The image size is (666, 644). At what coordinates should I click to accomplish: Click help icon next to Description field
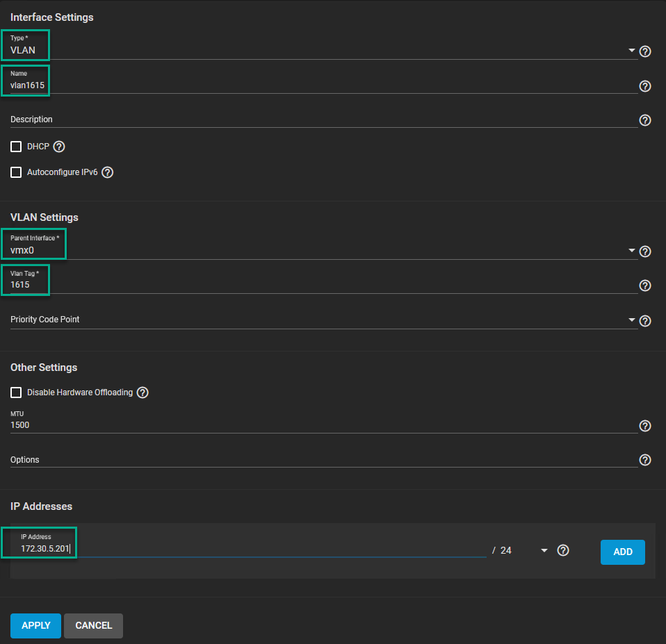[644, 120]
